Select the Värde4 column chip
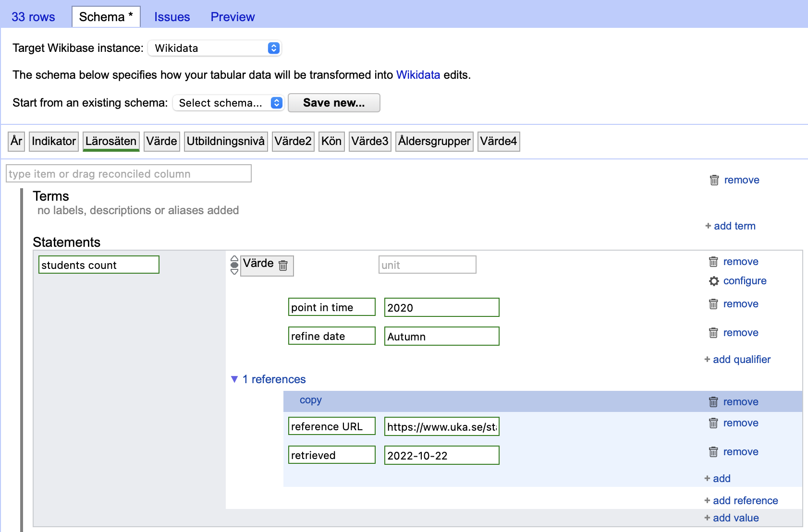808x532 pixels. pos(499,141)
